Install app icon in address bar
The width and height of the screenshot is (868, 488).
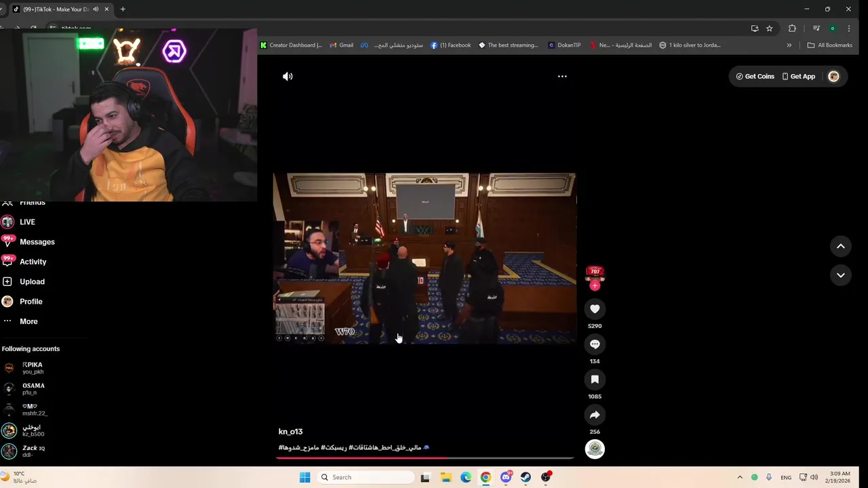pyautogui.click(x=755, y=28)
